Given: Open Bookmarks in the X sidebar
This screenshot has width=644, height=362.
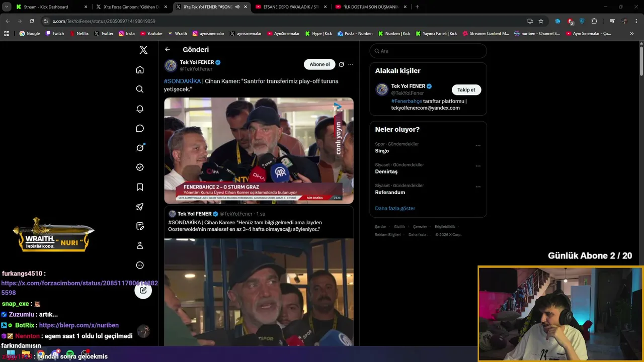Looking at the screenshot, I should pyautogui.click(x=140, y=187).
